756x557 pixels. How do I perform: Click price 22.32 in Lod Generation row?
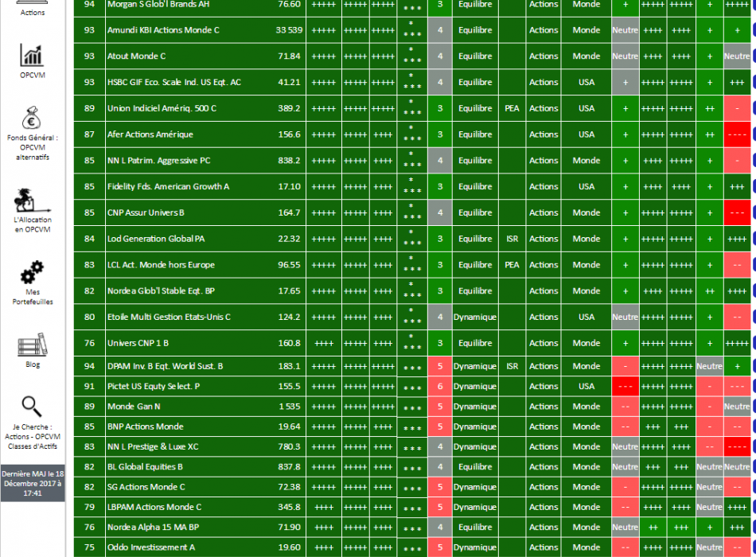(289, 238)
